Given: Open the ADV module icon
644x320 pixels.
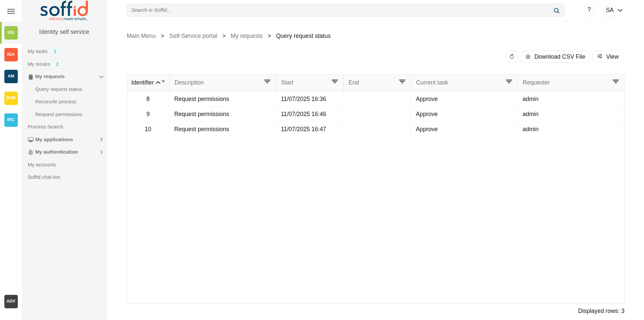Looking at the screenshot, I should click(11, 301).
